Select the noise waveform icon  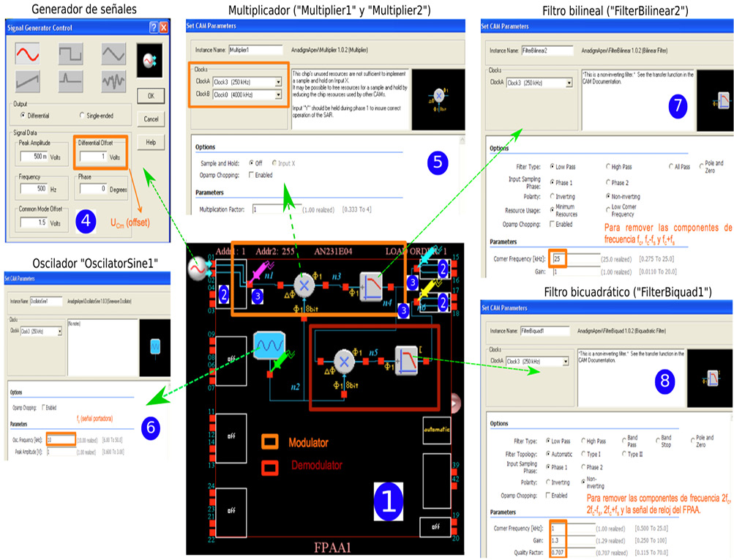click(x=113, y=81)
